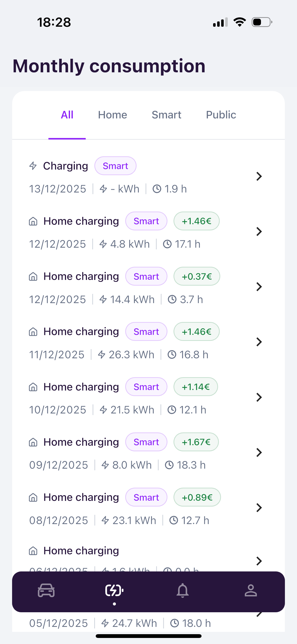Switch to the Smart tab
The width and height of the screenshot is (297, 644).
(166, 115)
